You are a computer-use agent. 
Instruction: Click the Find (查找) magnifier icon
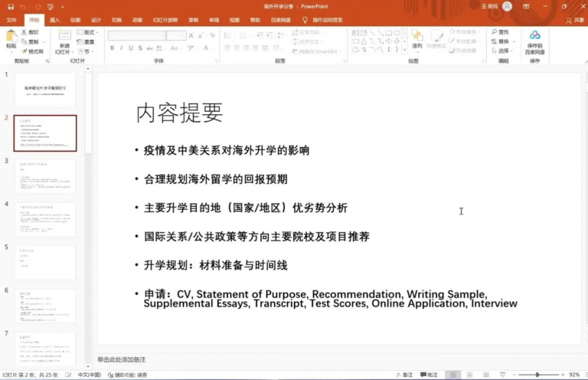(494, 32)
